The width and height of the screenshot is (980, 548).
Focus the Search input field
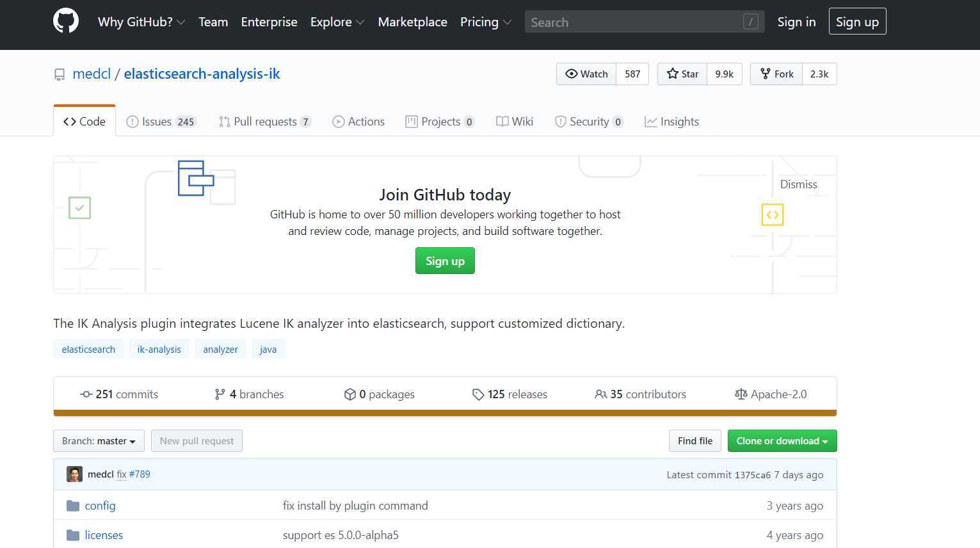click(645, 22)
